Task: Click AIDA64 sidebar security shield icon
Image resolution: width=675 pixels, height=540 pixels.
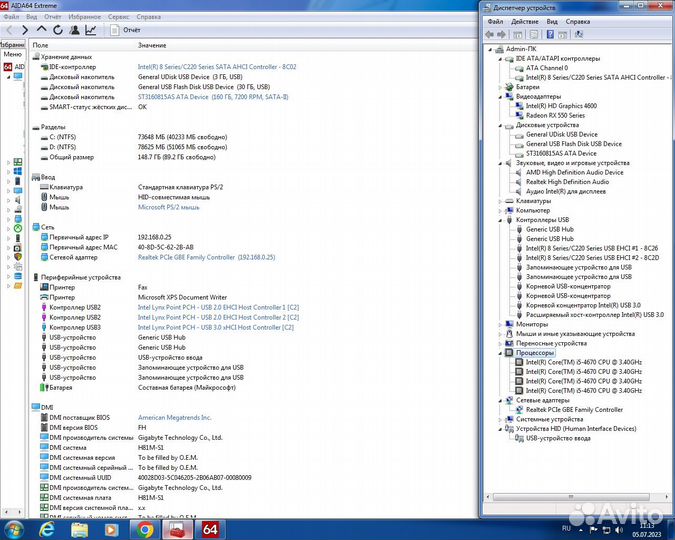Action: (x=18, y=257)
